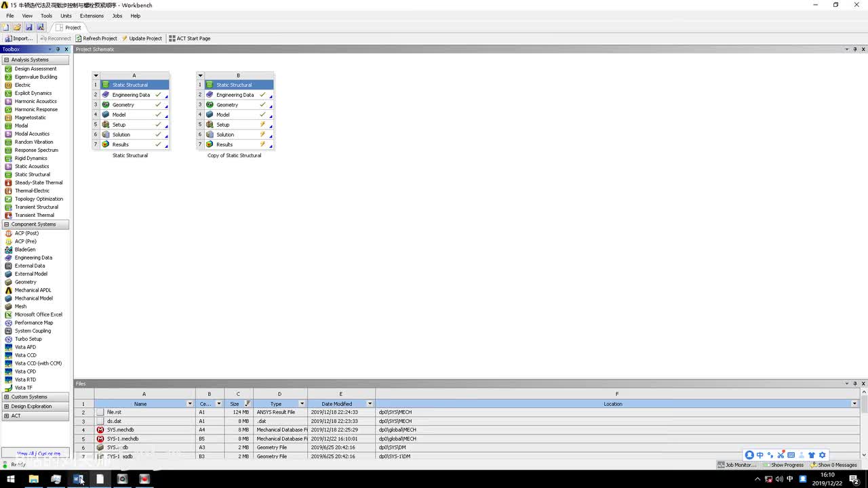Image resolution: width=868 pixels, height=488 pixels.
Task: Select Modal analysis system
Action: 21,125
